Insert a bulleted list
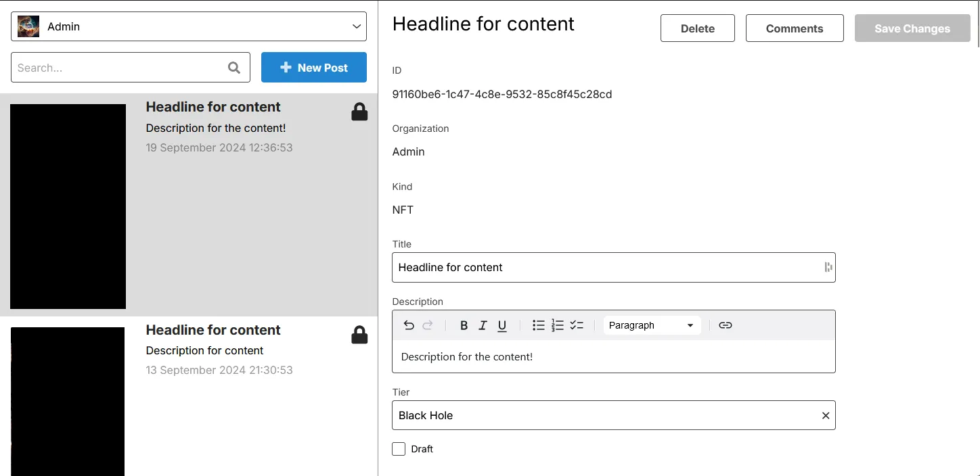980x476 pixels. pyautogui.click(x=539, y=325)
